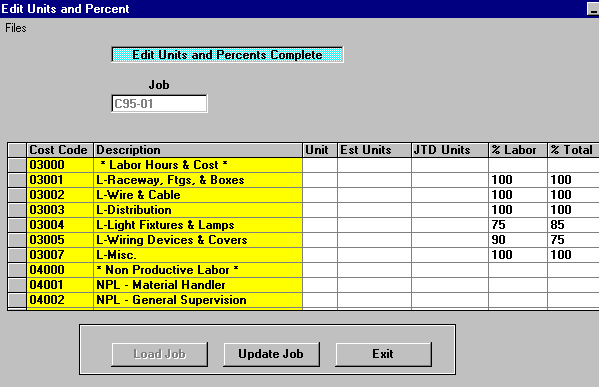599x387 pixels.
Task: Click 'L-Distribution' description cell
Action: coord(198,210)
